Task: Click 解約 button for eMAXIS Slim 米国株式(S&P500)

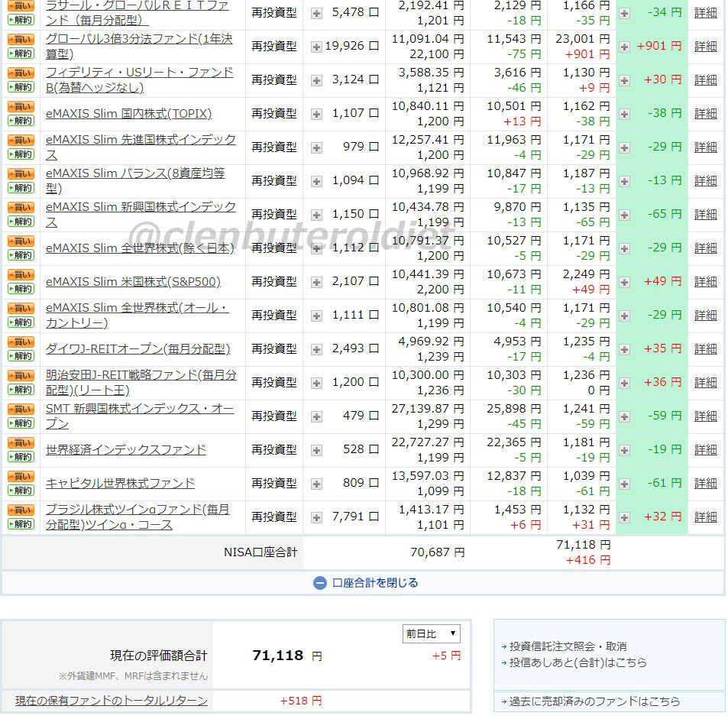Action: click(21, 289)
